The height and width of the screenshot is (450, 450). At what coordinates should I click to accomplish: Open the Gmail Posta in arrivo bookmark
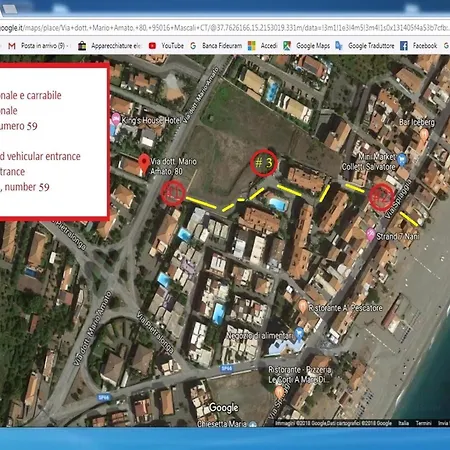pyautogui.click(x=38, y=46)
